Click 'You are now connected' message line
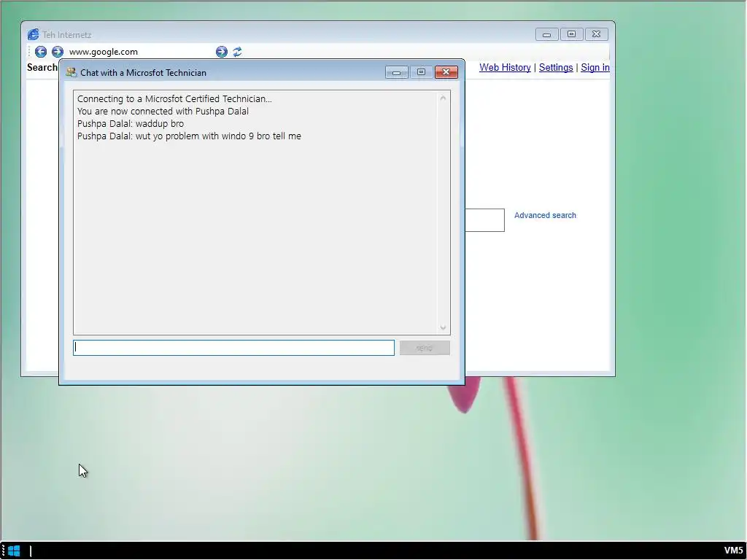Screen dimensions: 747x560 (x=163, y=112)
